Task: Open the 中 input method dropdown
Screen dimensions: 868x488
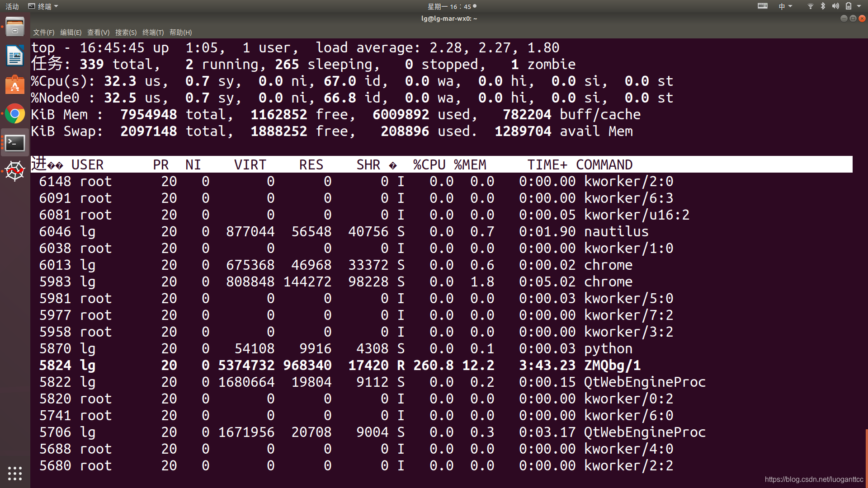Action: [x=785, y=6]
